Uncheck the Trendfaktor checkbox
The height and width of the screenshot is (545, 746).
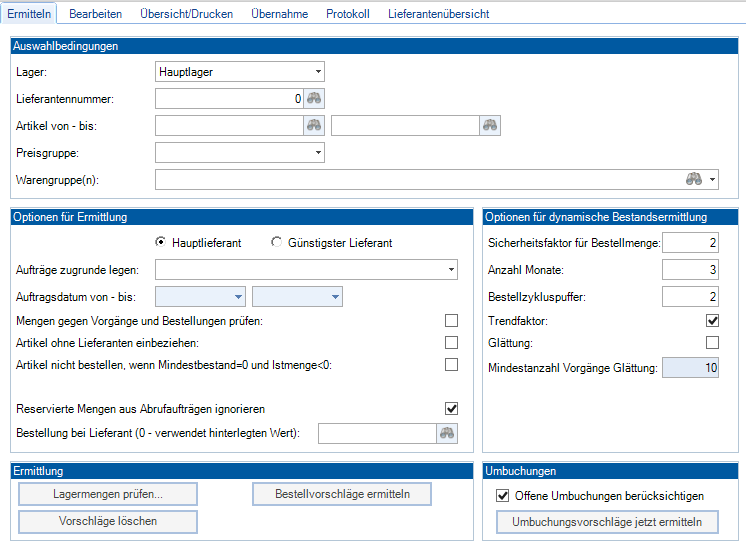[x=712, y=320]
